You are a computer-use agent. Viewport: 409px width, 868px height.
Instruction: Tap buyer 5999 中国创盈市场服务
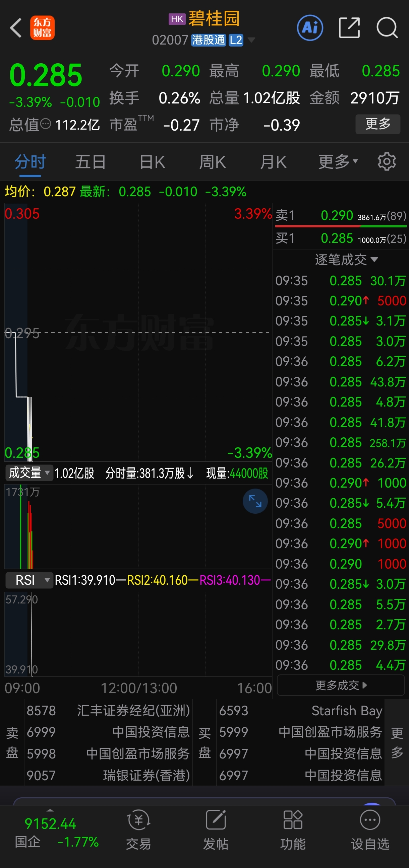[x=300, y=732]
